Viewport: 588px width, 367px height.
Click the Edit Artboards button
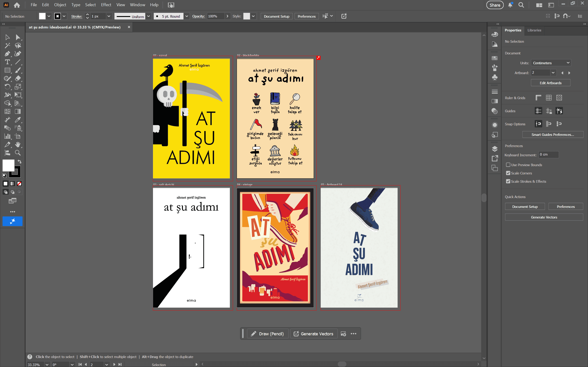click(x=550, y=83)
